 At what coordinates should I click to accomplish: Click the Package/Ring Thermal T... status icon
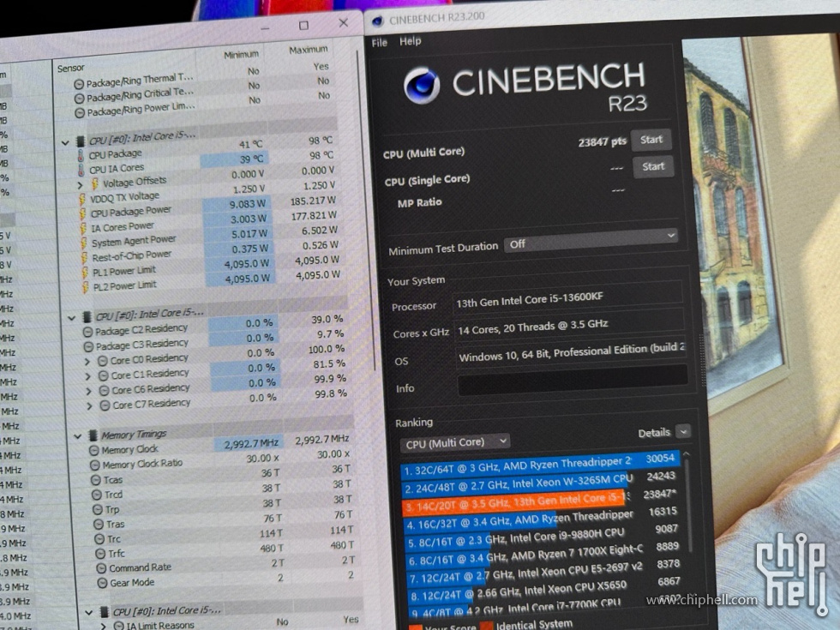[x=79, y=84]
